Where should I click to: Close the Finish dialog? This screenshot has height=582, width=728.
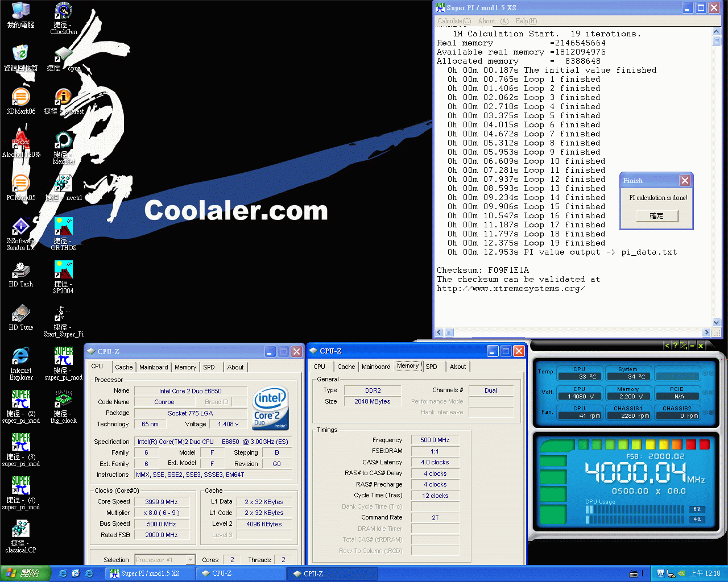click(685, 180)
